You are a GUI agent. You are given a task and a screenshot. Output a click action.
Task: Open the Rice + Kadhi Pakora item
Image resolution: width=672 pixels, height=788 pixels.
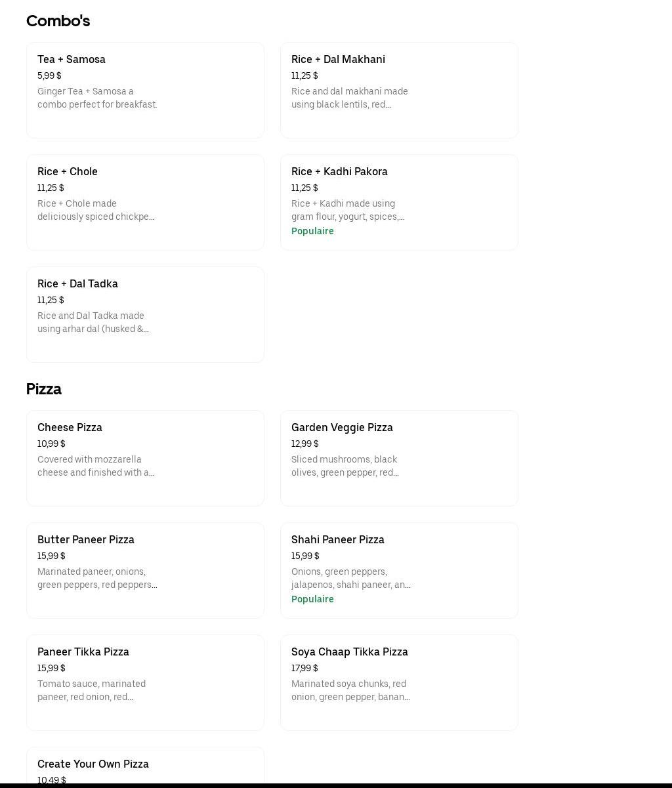click(399, 202)
